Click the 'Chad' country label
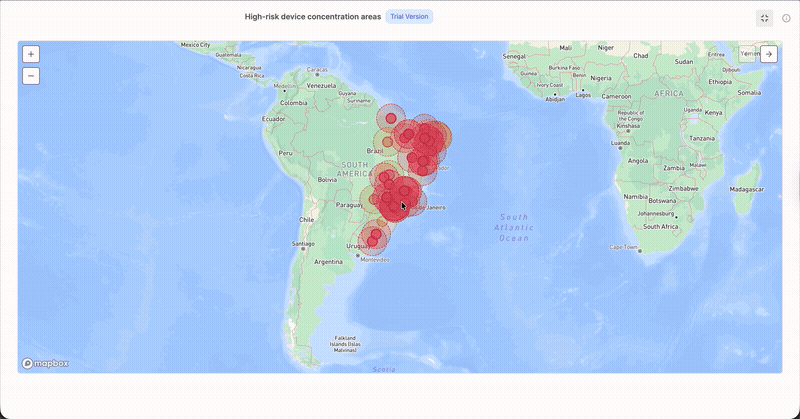Screen dimensions: 800x419 tap(641, 56)
